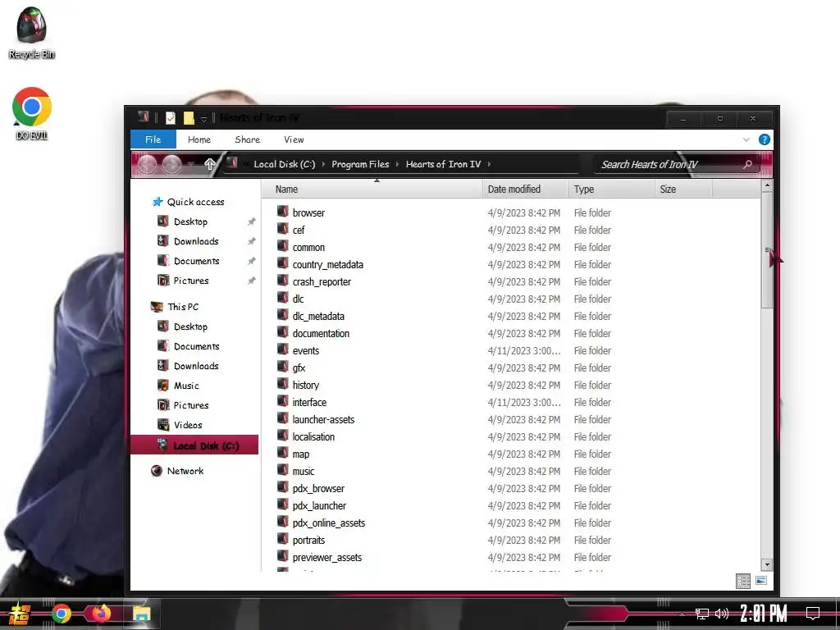Open Firefox from the taskbar

pyautogui.click(x=101, y=614)
